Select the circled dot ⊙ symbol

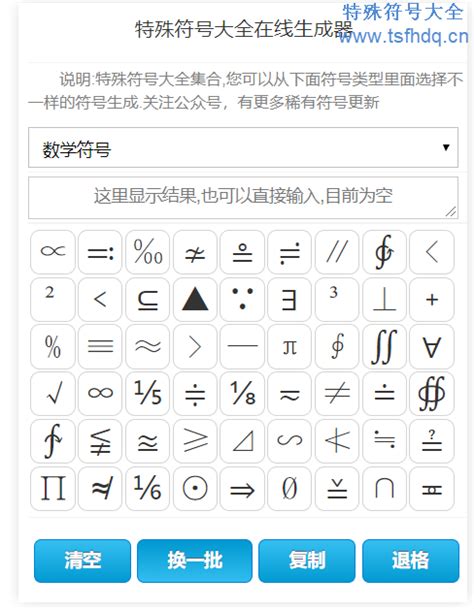tap(195, 489)
